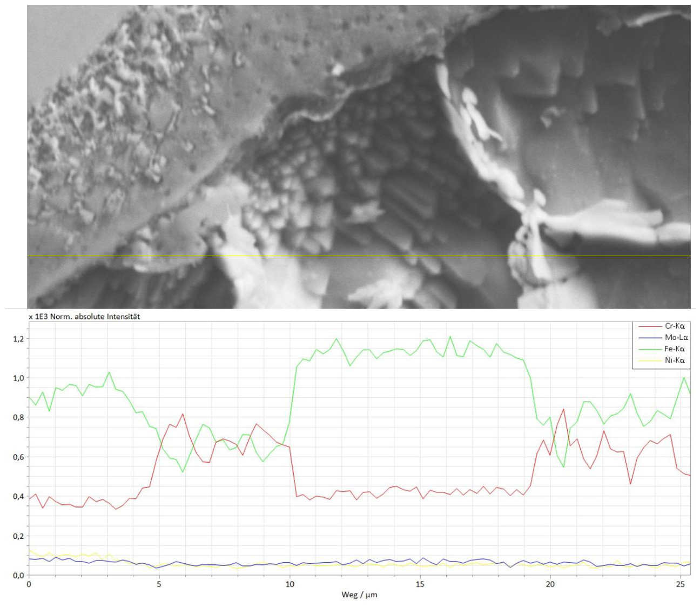
Task: Click the green Fe-Kα legend line swatch
Action: pyautogui.click(x=650, y=349)
